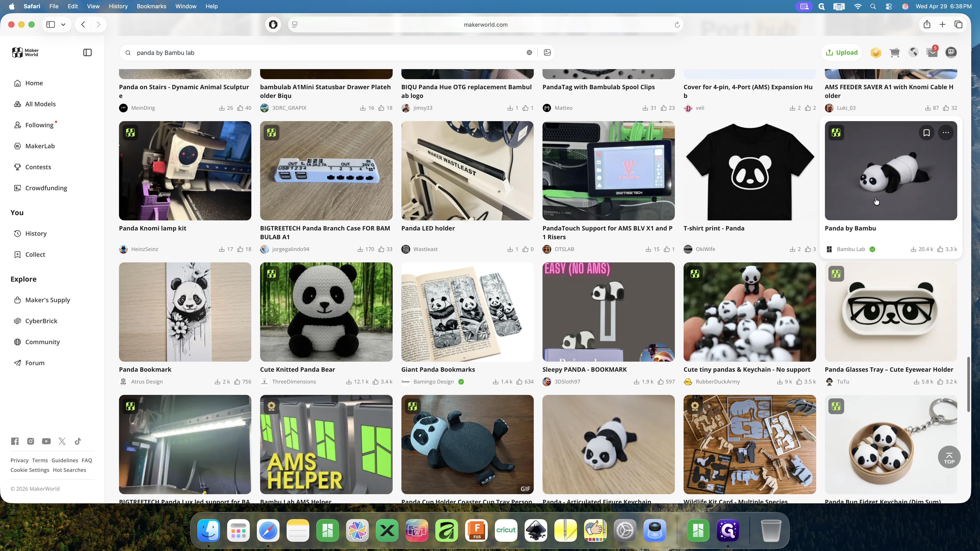Open Panda Glasses Tray title link
The height and width of the screenshot is (551, 980).
point(889,369)
